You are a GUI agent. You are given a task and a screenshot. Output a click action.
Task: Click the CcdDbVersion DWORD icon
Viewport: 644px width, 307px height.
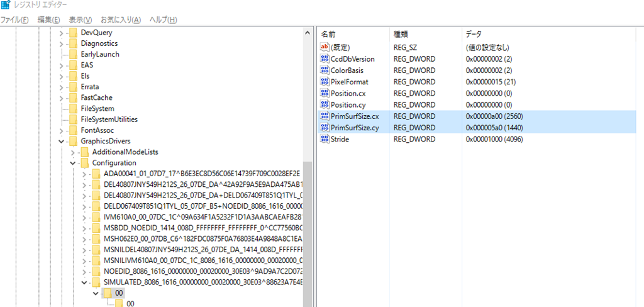pyautogui.click(x=325, y=59)
